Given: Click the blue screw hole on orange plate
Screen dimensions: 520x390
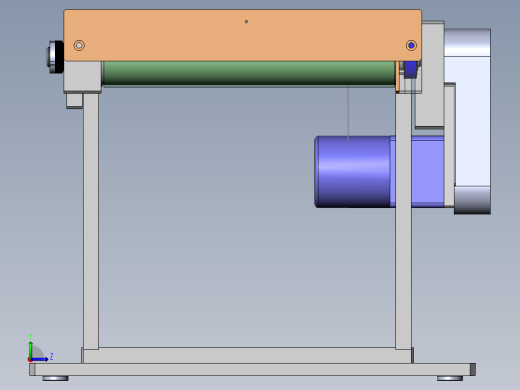Looking at the screenshot, I should point(411,45).
